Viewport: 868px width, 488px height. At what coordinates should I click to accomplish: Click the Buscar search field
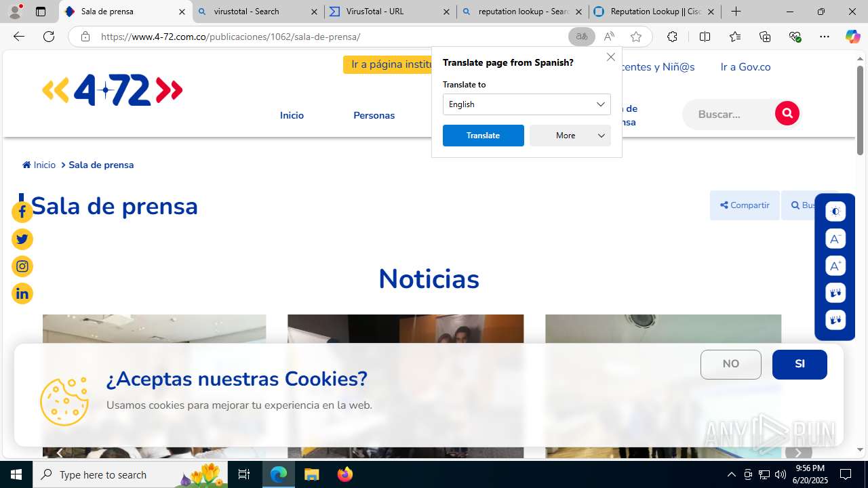pyautogui.click(x=729, y=114)
